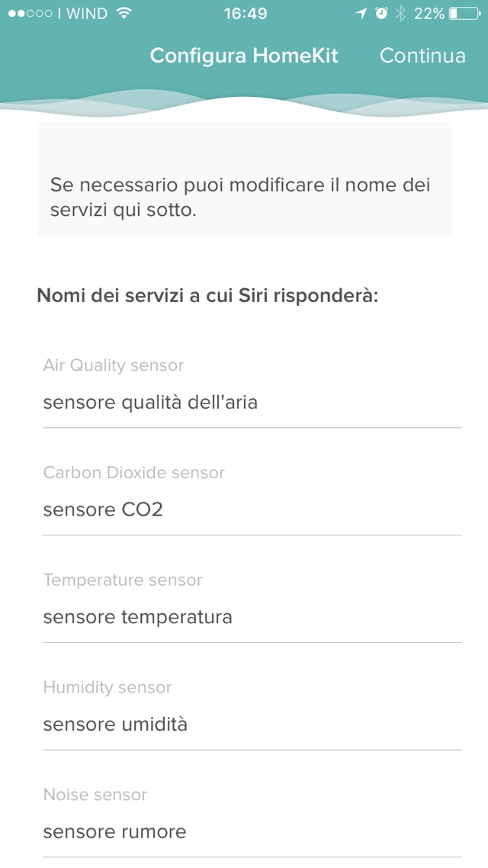This screenshot has width=488, height=868.
Task: Tap the Bluetooth status icon
Action: click(x=400, y=14)
